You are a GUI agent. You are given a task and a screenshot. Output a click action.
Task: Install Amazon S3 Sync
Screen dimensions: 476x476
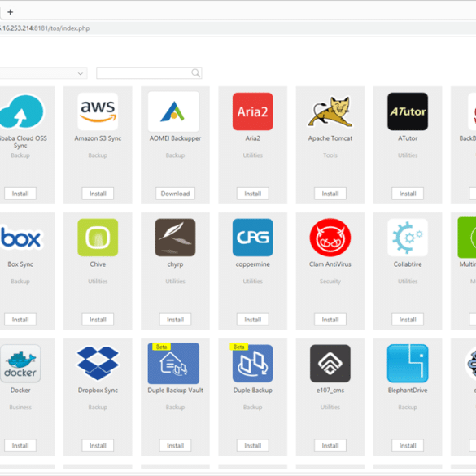click(x=98, y=194)
